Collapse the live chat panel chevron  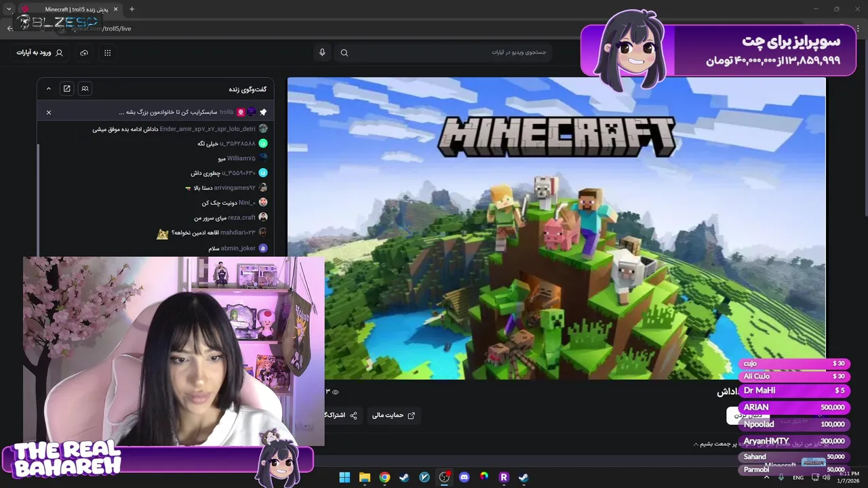click(x=49, y=89)
